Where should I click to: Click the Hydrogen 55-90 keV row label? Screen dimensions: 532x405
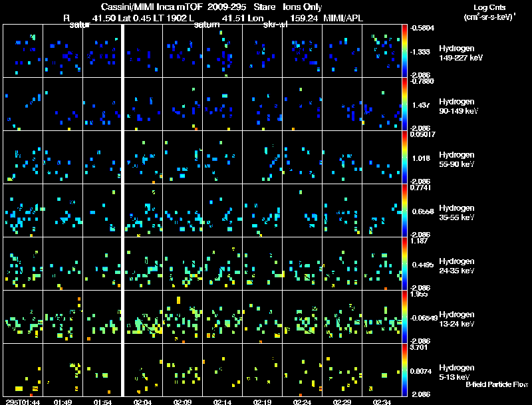coord(457,160)
